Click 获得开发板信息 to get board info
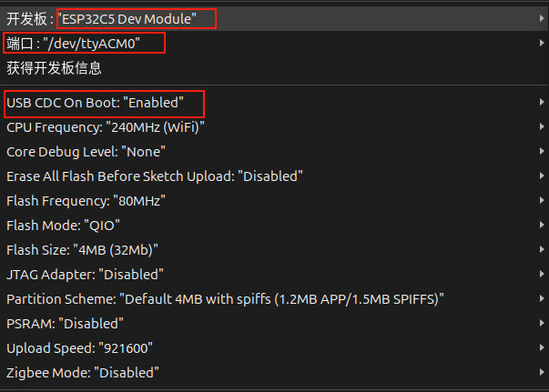 tap(55, 67)
